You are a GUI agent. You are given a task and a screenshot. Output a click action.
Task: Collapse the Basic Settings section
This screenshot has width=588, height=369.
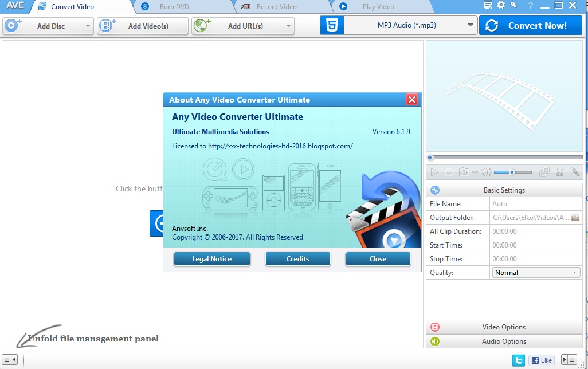tap(504, 190)
